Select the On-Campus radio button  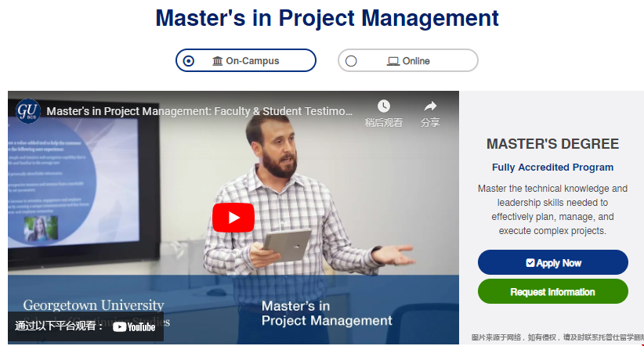[x=188, y=61]
